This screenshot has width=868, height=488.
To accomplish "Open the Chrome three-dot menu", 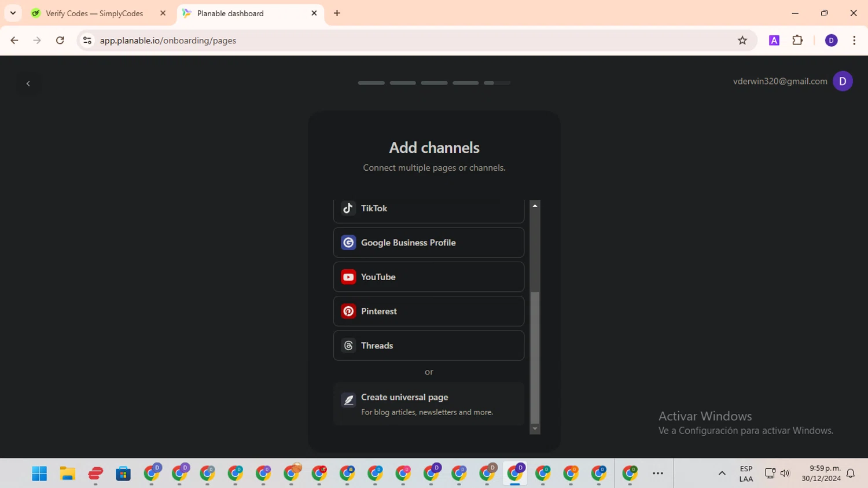I will coord(854,41).
